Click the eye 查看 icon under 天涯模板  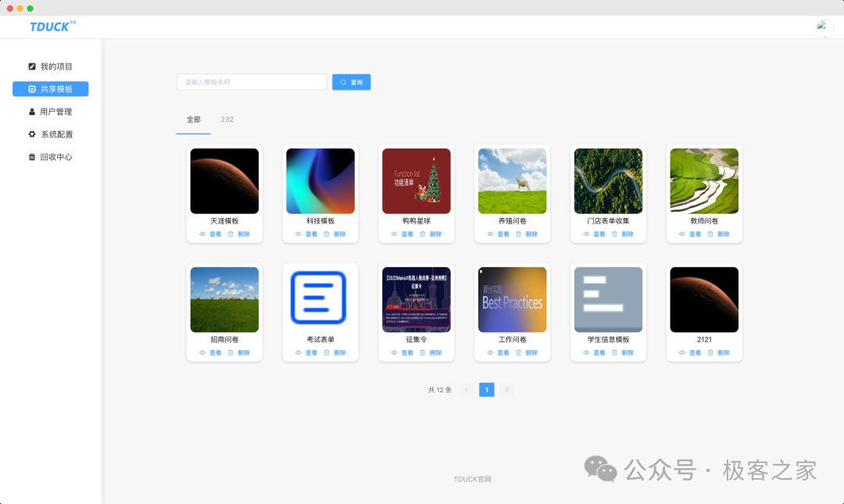(x=202, y=234)
